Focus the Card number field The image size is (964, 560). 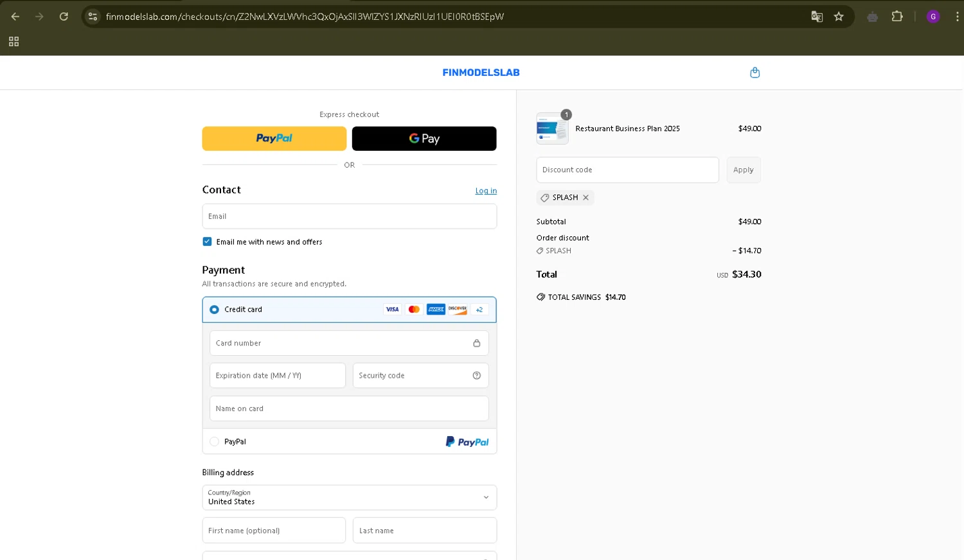point(349,343)
